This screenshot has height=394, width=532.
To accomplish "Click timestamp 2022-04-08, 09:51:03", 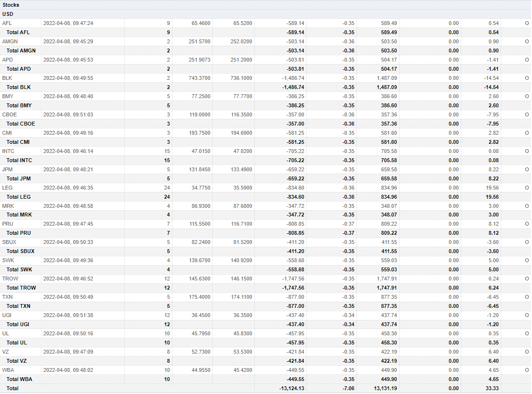I will (68, 115).
